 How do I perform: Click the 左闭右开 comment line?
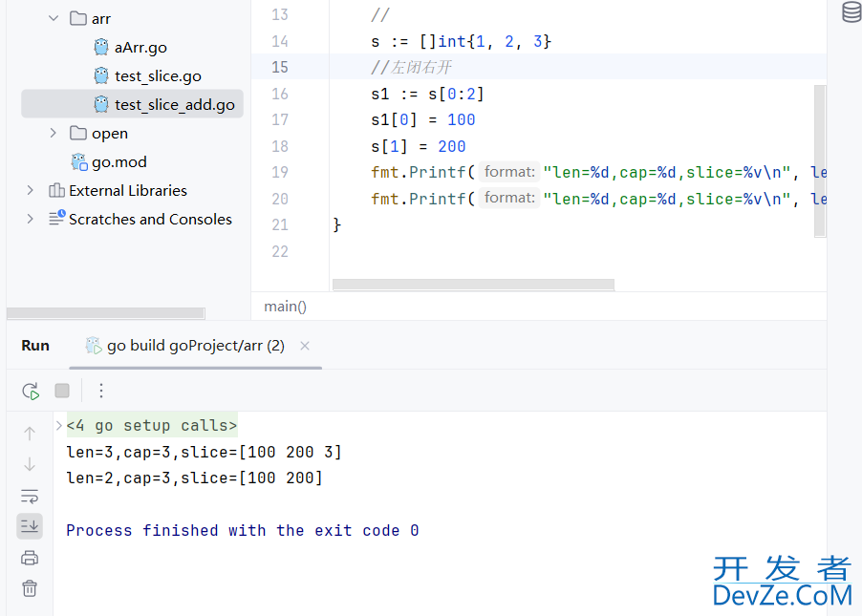pyautogui.click(x=411, y=67)
